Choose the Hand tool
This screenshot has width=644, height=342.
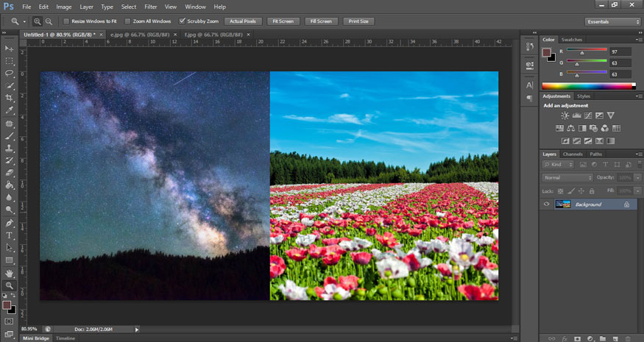coord(10,273)
